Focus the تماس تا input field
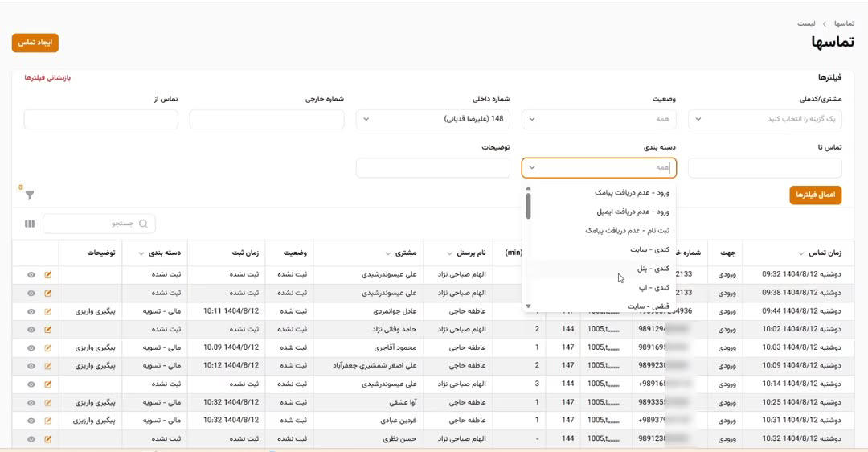 click(x=765, y=168)
